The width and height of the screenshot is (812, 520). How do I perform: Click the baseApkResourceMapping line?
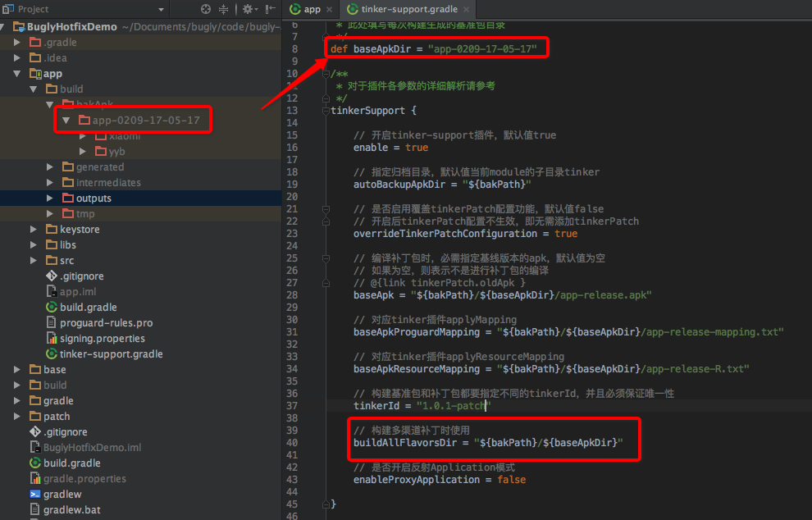[x=551, y=369]
